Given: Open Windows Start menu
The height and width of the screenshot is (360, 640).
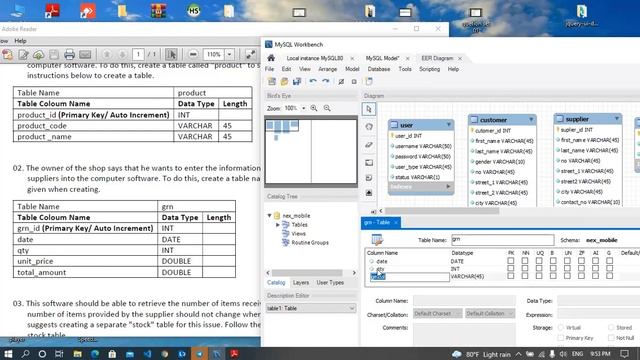Looking at the screenshot, I should click(x=8, y=353).
